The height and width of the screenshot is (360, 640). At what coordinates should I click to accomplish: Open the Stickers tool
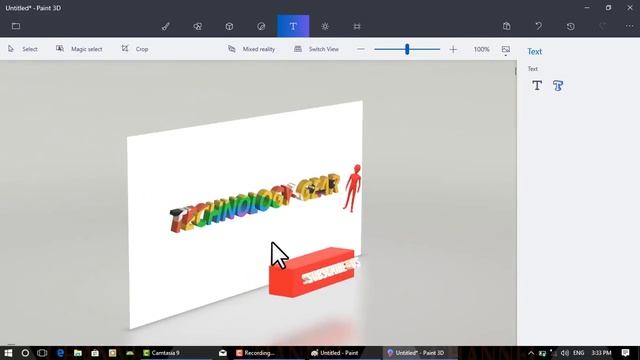(x=261, y=26)
